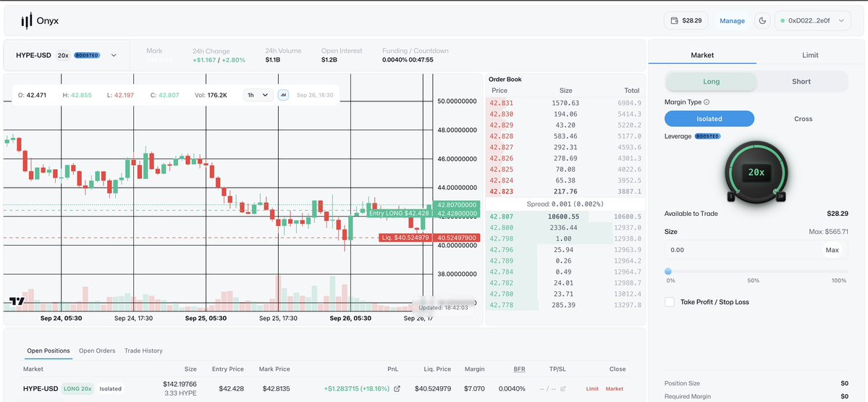Click the BOOSTED badge next to HYPE-USD 20x
This screenshot has width=868, height=402.
87,55
